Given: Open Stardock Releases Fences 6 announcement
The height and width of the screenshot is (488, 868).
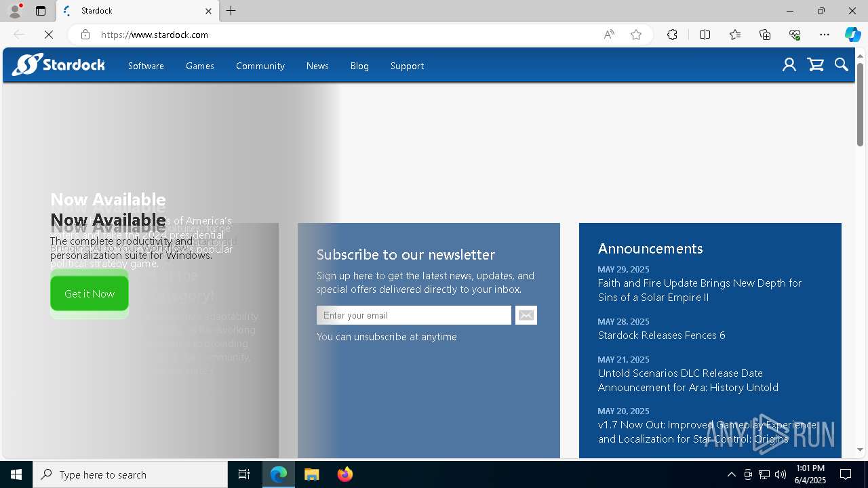Looking at the screenshot, I should tap(661, 335).
